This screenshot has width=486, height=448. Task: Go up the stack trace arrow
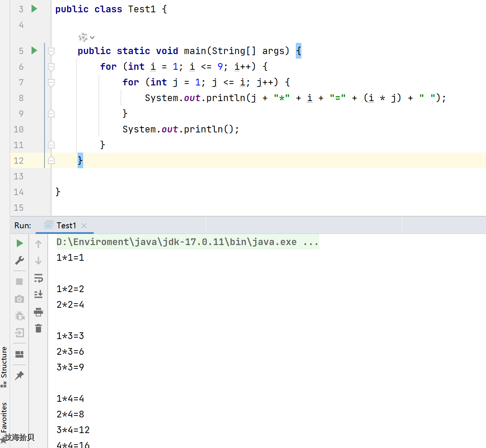pos(38,244)
